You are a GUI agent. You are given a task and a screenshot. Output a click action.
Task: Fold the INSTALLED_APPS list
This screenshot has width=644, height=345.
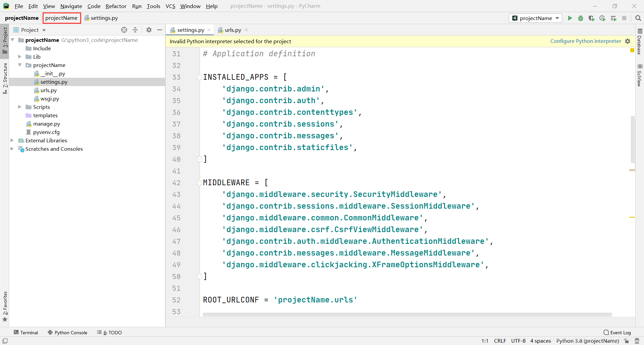[x=200, y=77]
